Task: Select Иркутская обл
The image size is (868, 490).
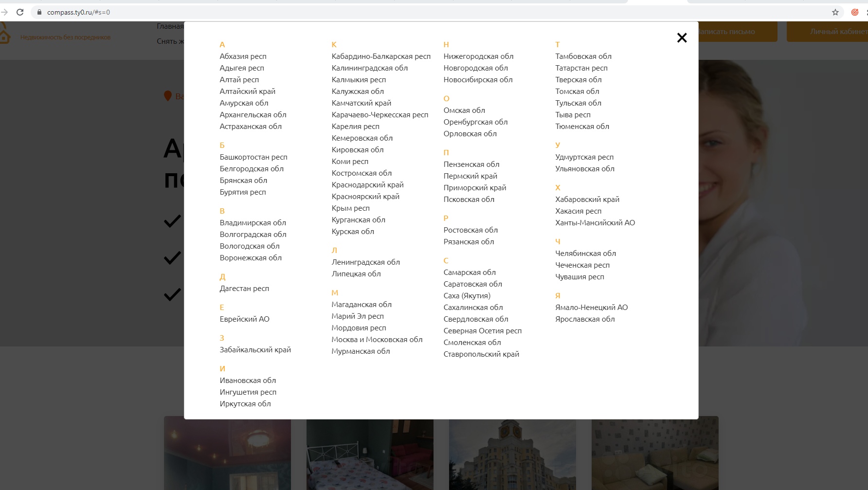Action: tap(245, 404)
